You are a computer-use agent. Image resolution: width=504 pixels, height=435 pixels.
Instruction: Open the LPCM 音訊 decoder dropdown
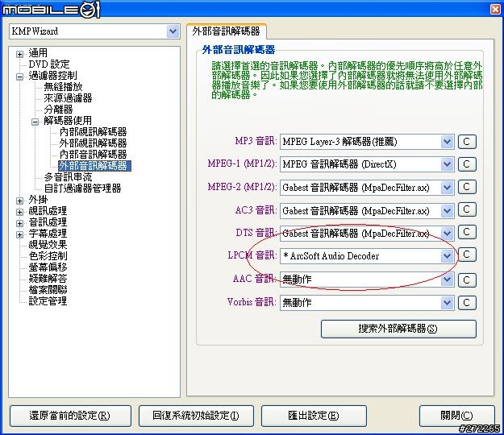447,256
